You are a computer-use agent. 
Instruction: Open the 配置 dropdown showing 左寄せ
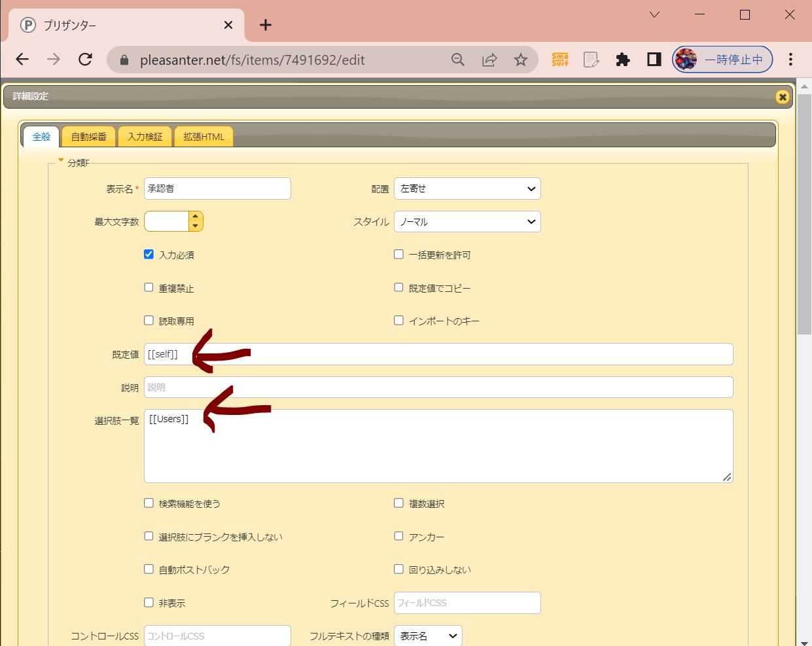coord(467,188)
